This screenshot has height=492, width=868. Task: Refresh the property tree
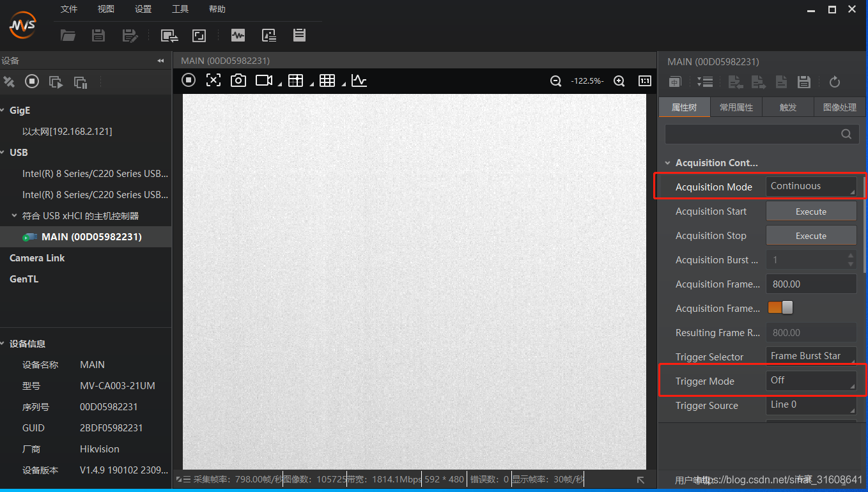coord(834,82)
